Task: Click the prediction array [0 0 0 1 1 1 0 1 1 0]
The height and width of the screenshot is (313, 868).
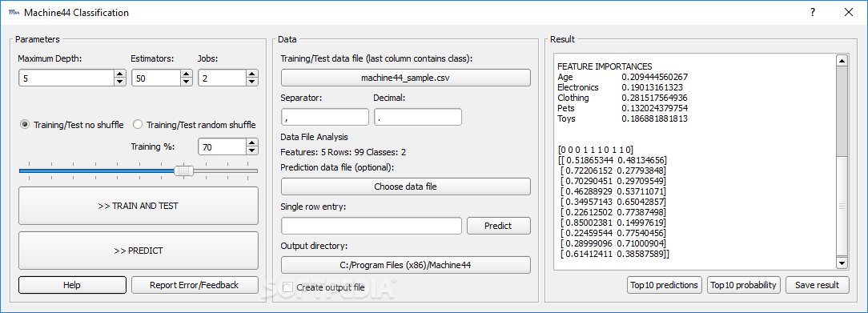Action: pyautogui.click(x=597, y=150)
